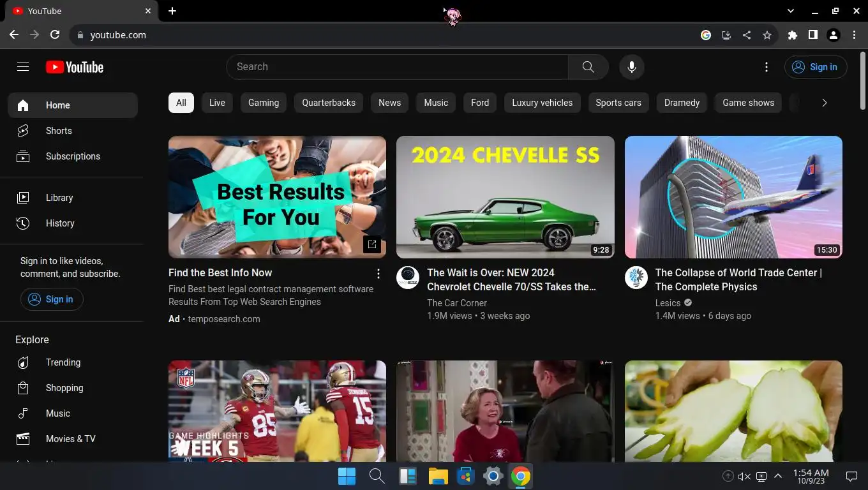Open ad options three-dot menu
868x490 pixels.
[x=378, y=274]
